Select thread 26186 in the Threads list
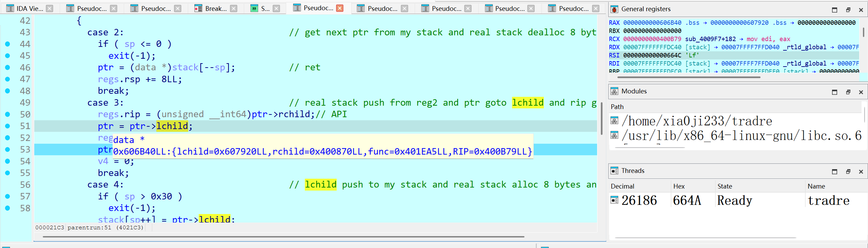868x248 pixels. point(738,200)
